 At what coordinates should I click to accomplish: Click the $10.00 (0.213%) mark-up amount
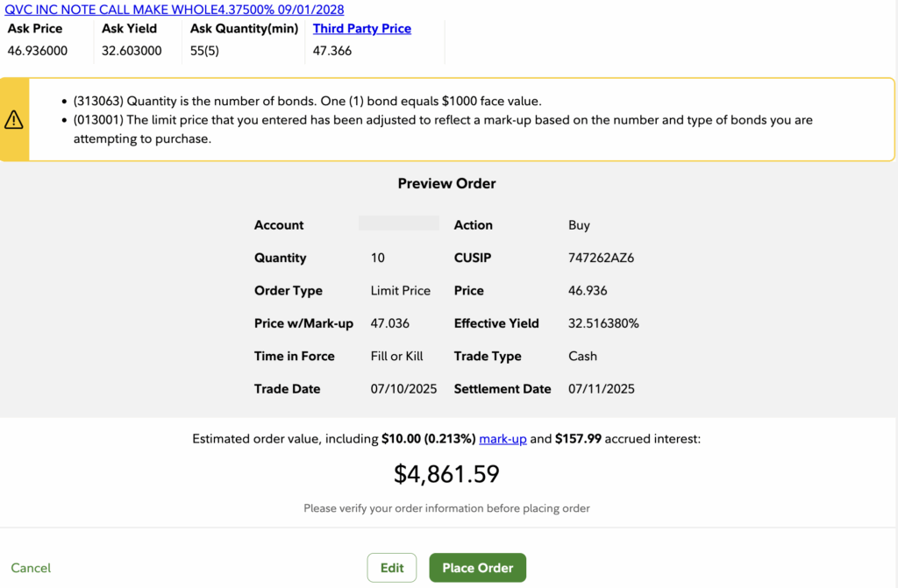tap(429, 438)
